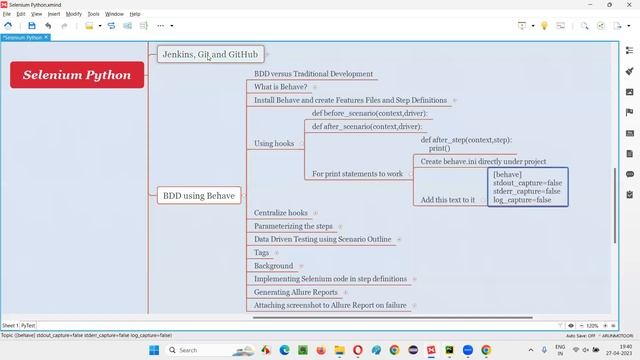Share the mind map
The image size is (640, 360).
[601, 26]
